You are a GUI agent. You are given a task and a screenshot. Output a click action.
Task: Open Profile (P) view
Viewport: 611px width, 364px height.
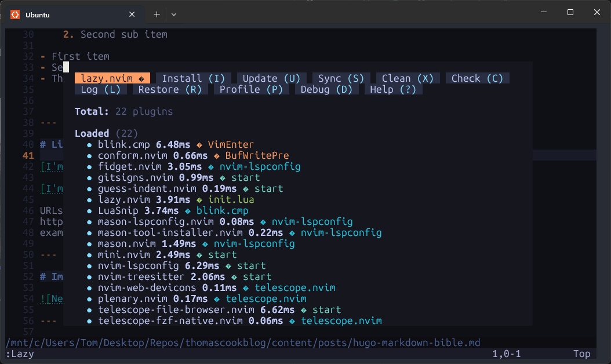[252, 89]
